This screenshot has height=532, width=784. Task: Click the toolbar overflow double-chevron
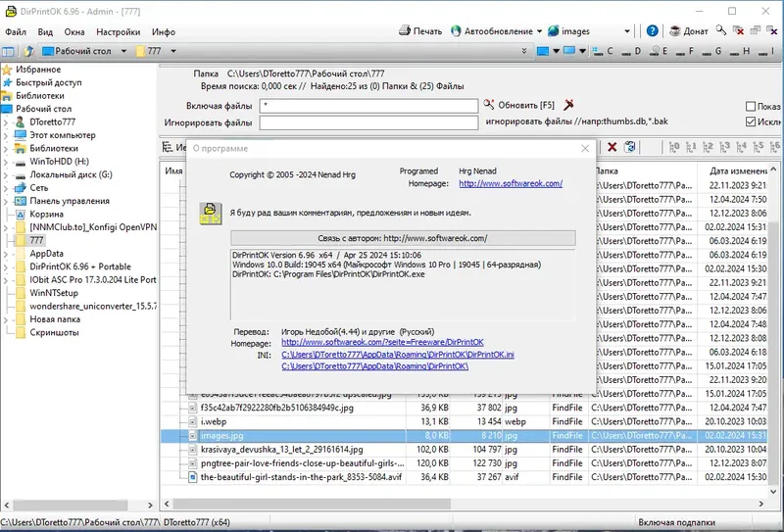click(x=524, y=51)
